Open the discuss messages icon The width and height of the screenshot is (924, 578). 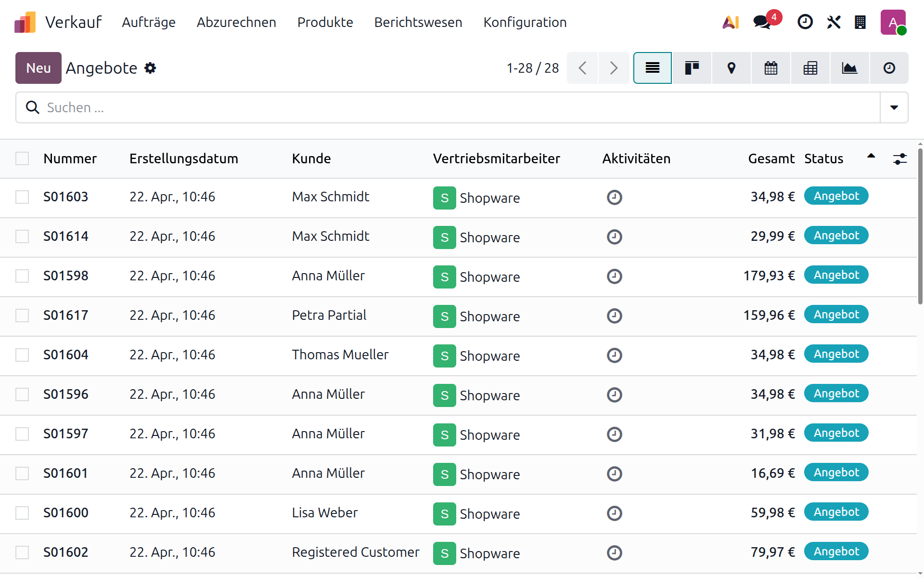762,22
